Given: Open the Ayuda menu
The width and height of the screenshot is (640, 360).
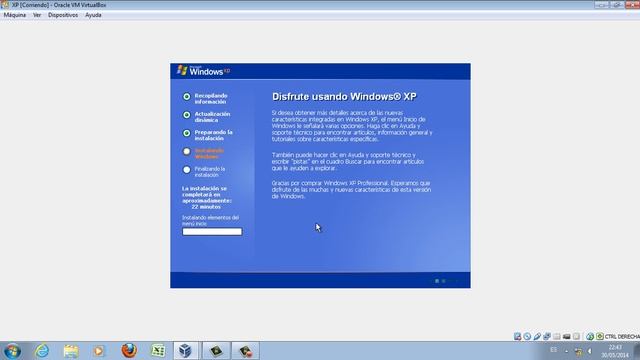Looking at the screenshot, I should (93, 15).
